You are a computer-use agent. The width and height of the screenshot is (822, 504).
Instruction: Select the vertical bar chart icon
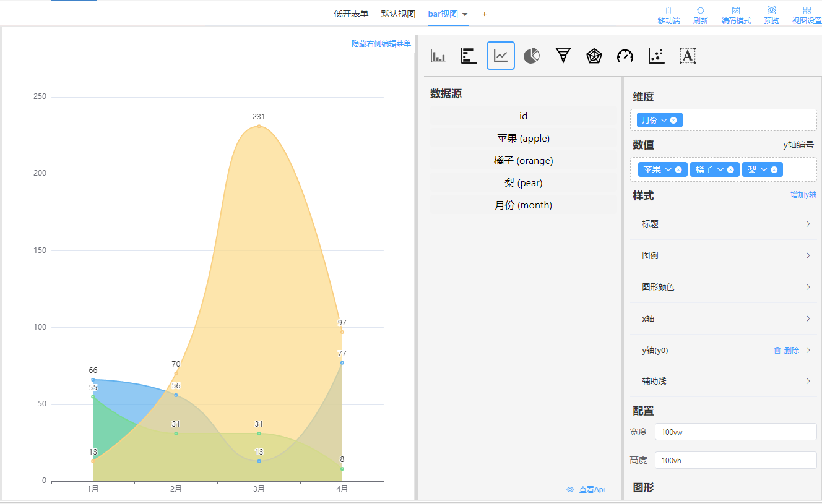coord(438,56)
